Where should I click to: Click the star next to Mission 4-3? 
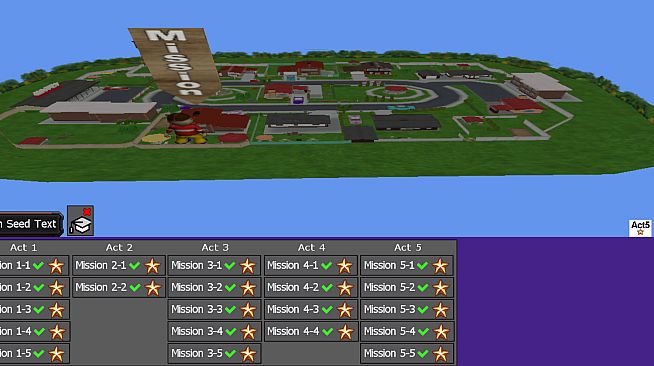click(x=345, y=310)
